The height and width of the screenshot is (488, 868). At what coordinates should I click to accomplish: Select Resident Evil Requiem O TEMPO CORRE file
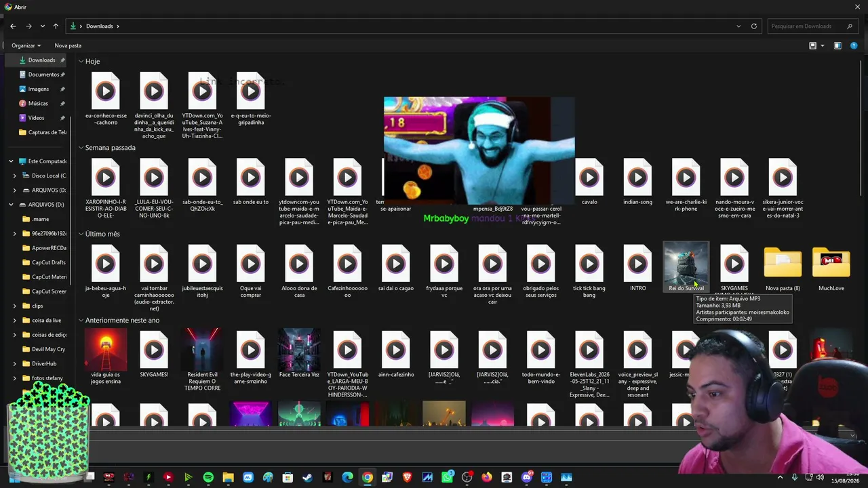202,361
